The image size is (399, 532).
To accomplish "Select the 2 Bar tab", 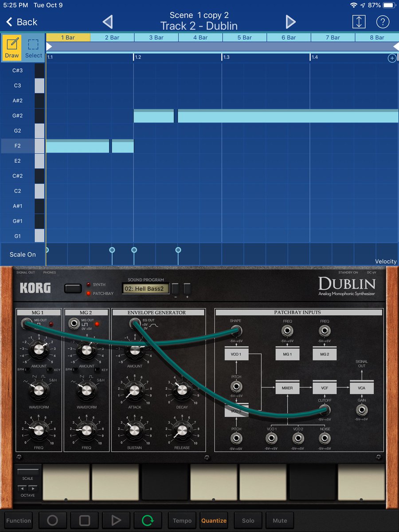I will (112, 37).
